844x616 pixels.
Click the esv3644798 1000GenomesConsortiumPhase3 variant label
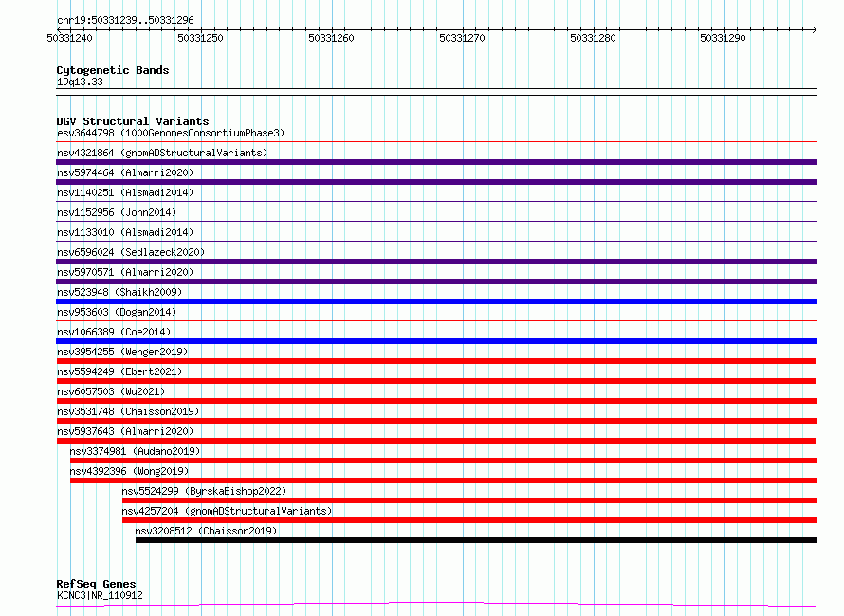click(171, 133)
